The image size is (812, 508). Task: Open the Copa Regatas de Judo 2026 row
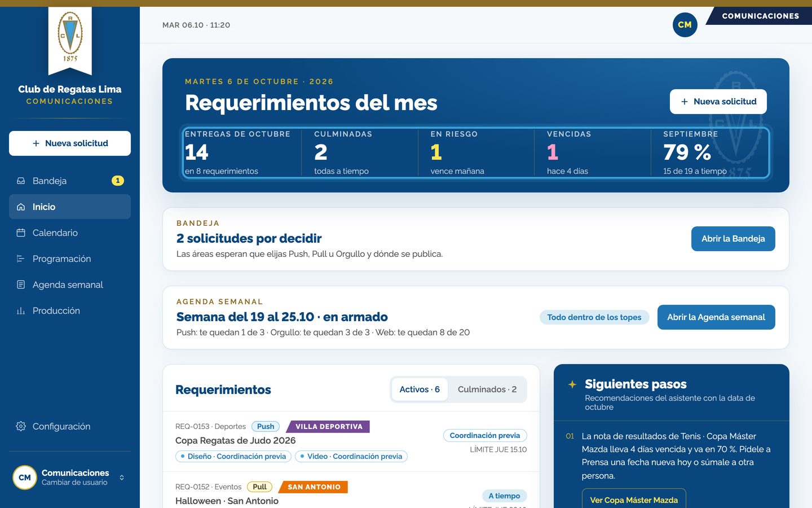(x=351, y=442)
